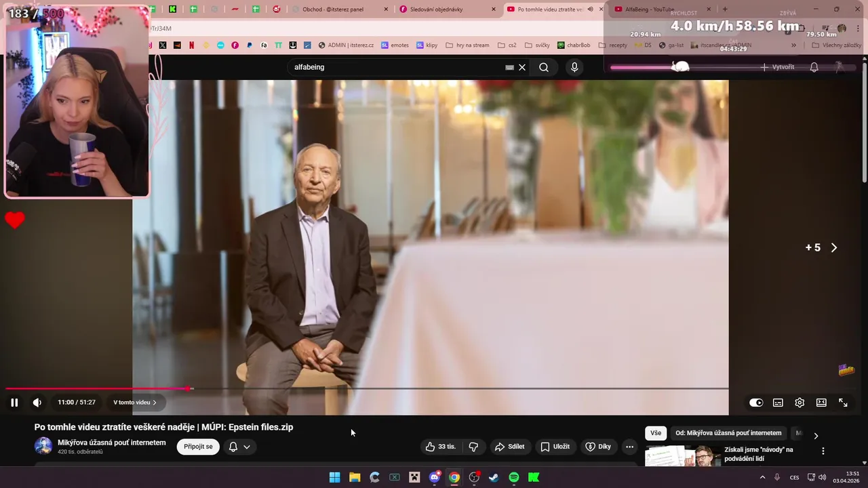Image resolution: width=868 pixels, height=488 pixels.
Task: Click the YouTube notifications bell in header
Action: pos(814,67)
